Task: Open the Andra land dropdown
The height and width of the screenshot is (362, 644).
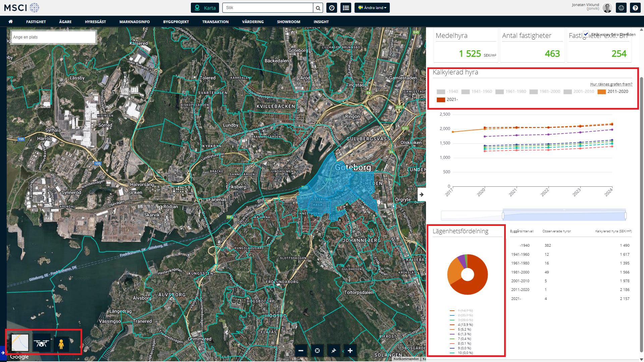Action: pyautogui.click(x=372, y=8)
